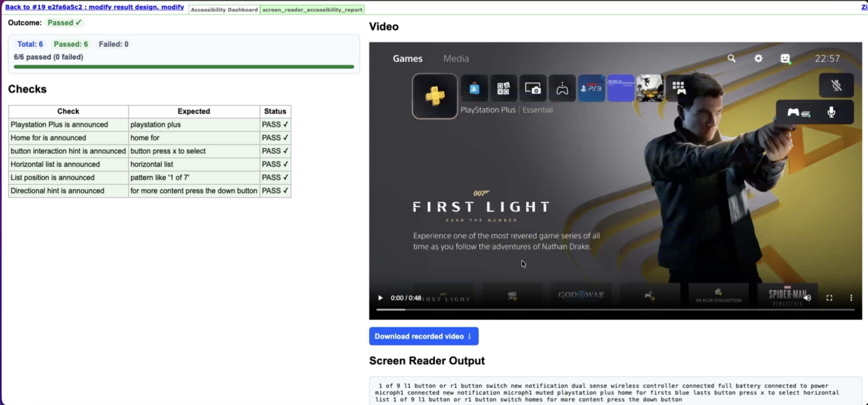The height and width of the screenshot is (405, 868).
Task: Go back to #19 e2fa6a5c2 link
Action: (95, 7)
